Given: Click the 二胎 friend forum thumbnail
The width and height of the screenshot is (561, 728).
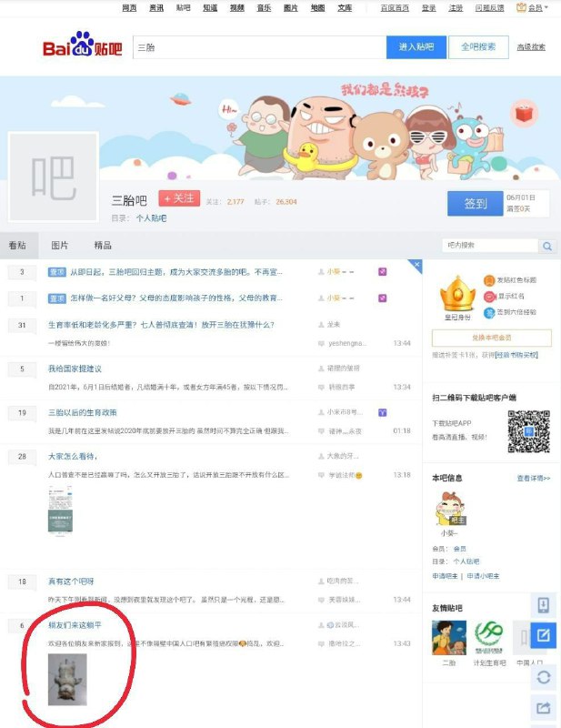Looking at the screenshot, I should [448, 638].
